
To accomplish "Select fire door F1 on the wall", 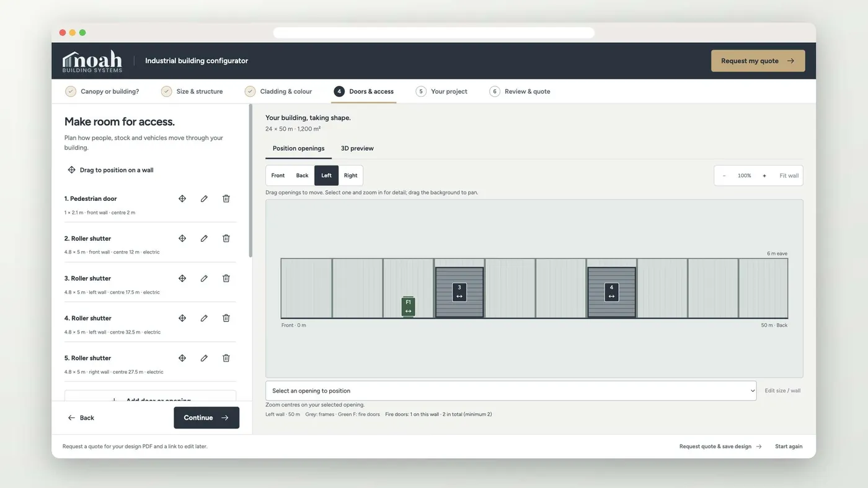I will tap(408, 306).
